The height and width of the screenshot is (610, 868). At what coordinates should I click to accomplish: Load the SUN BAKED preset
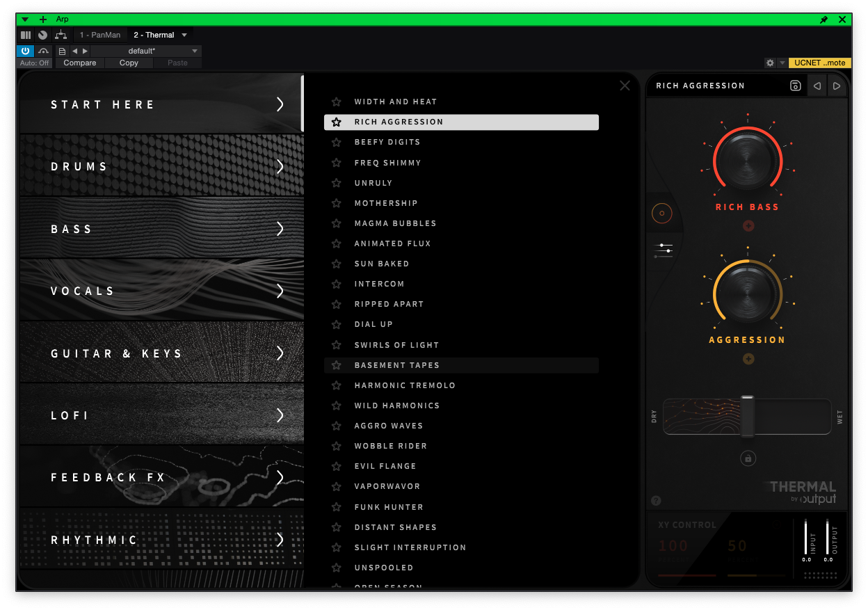click(461, 264)
